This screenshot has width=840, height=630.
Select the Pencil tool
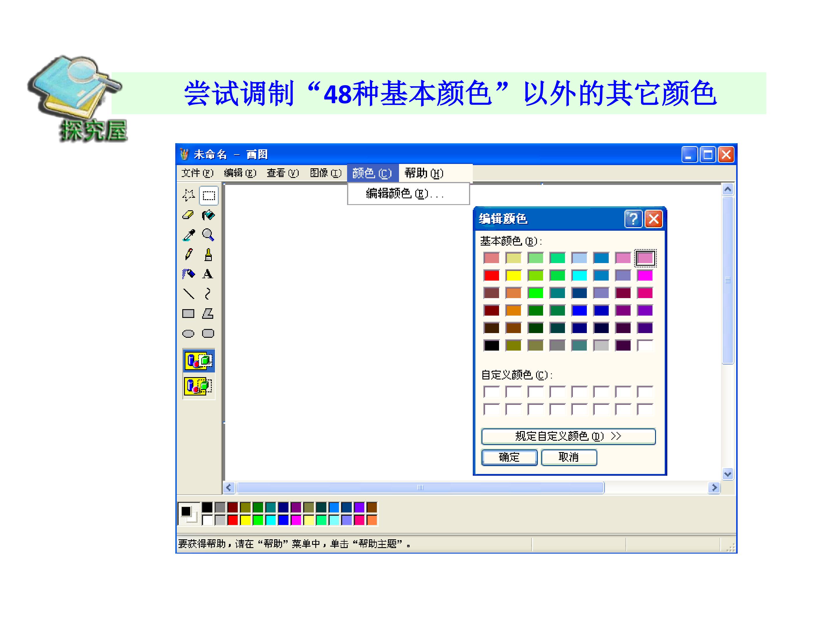click(189, 254)
